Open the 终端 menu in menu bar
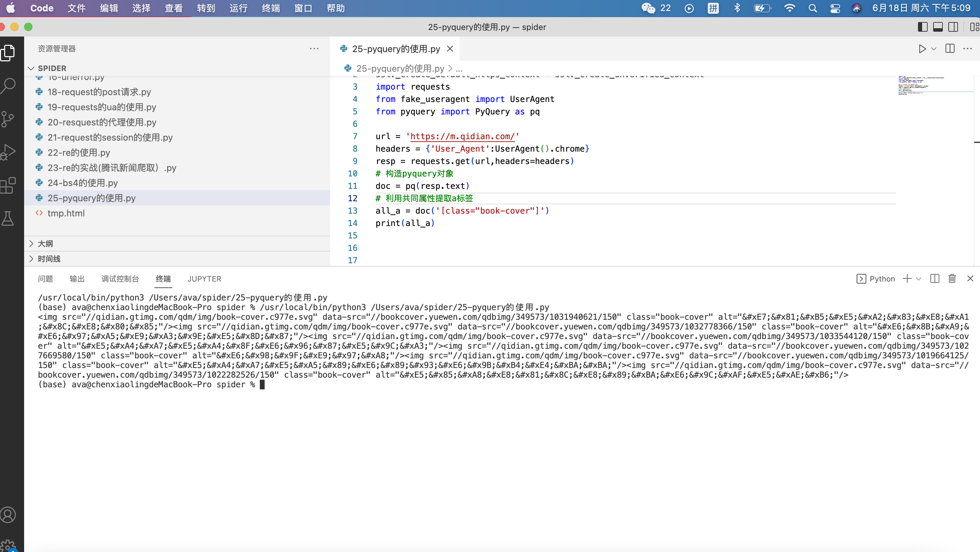This screenshot has height=552, width=980. click(x=270, y=8)
